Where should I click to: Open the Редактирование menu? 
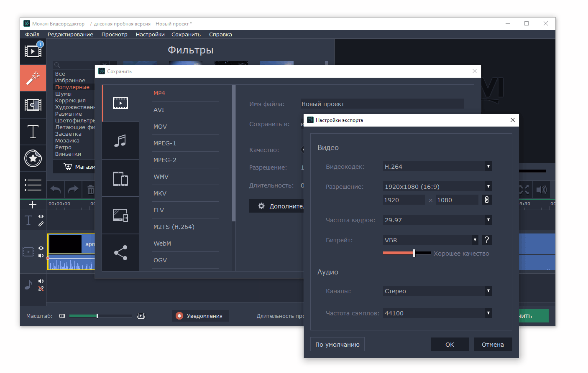[x=70, y=35]
